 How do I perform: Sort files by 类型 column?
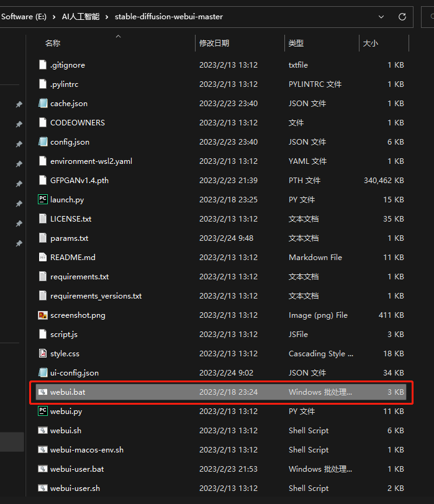click(296, 43)
